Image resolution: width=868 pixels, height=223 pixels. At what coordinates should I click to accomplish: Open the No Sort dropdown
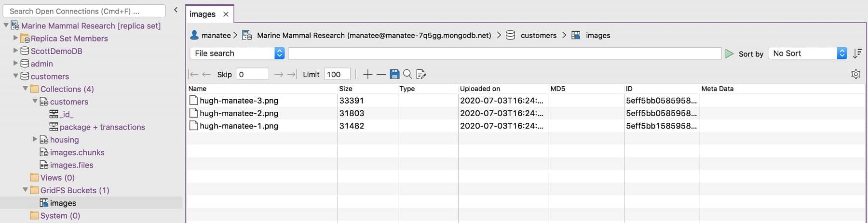click(808, 53)
